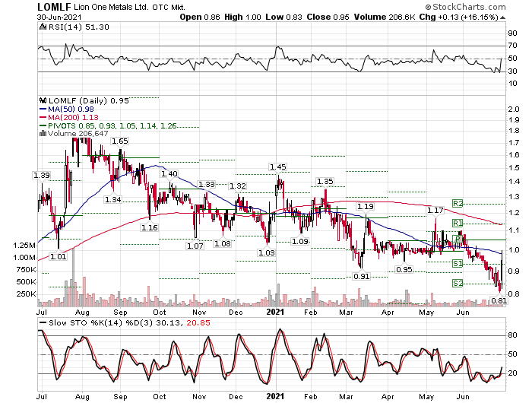
Task: Click the red MA(200) legend line swatch
Action: (x=43, y=117)
